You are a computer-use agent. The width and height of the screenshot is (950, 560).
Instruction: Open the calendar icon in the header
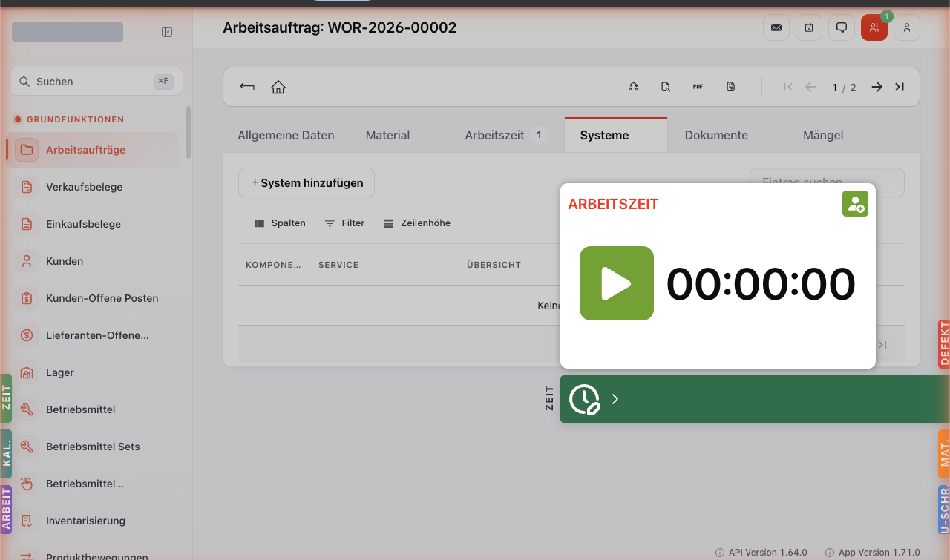click(809, 27)
